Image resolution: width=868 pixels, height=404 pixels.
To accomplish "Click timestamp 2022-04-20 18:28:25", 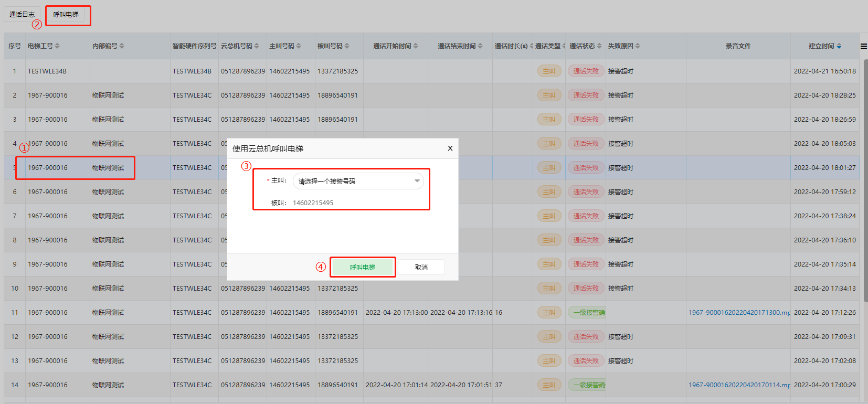I will click(x=824, y=95).
